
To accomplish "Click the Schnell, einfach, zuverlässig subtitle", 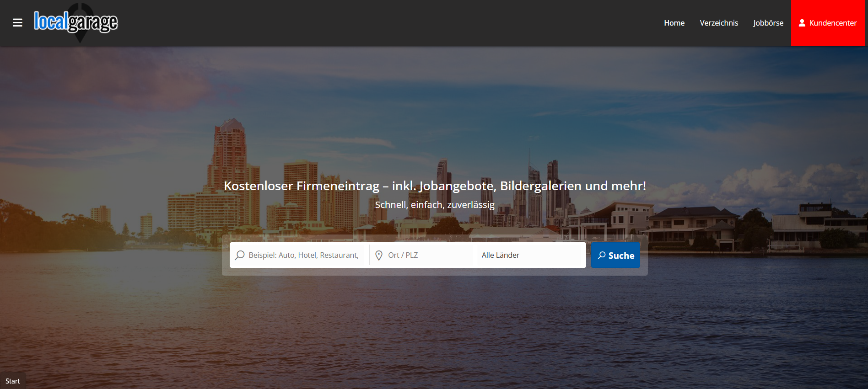I will [435, 205].
